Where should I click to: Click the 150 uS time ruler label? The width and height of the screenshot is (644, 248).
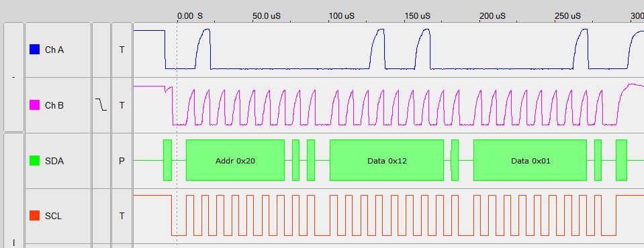pos(417,16)
